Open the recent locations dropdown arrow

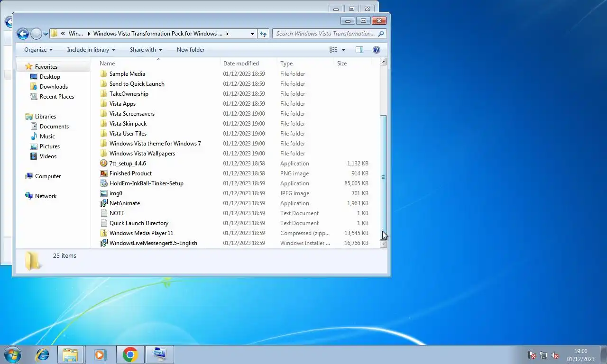pos(46,34)
